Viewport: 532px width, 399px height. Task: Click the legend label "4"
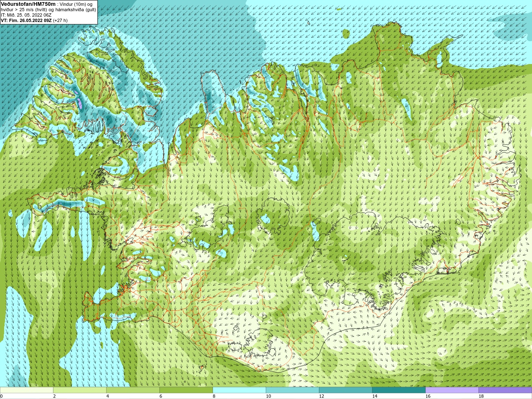tap(108, 396)
